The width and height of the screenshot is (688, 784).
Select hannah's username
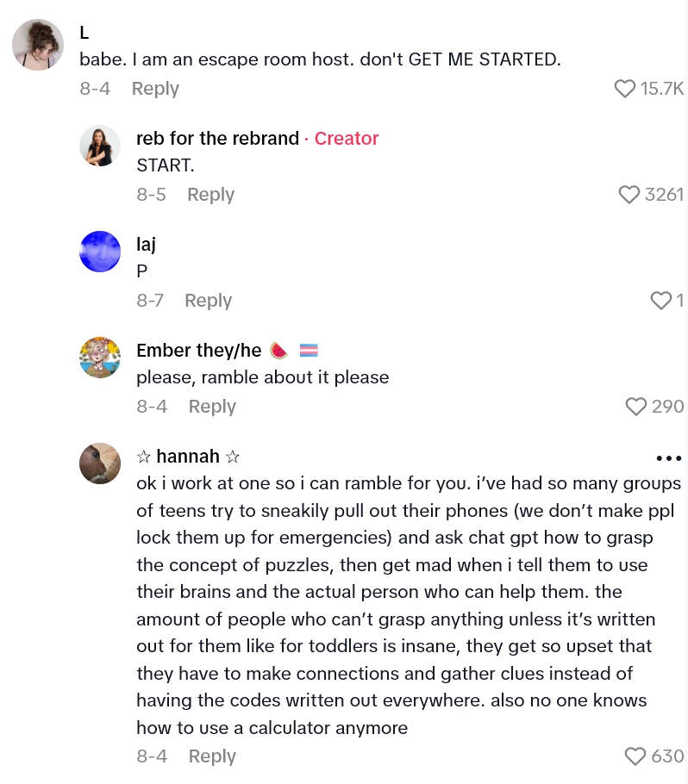point(188,457)
